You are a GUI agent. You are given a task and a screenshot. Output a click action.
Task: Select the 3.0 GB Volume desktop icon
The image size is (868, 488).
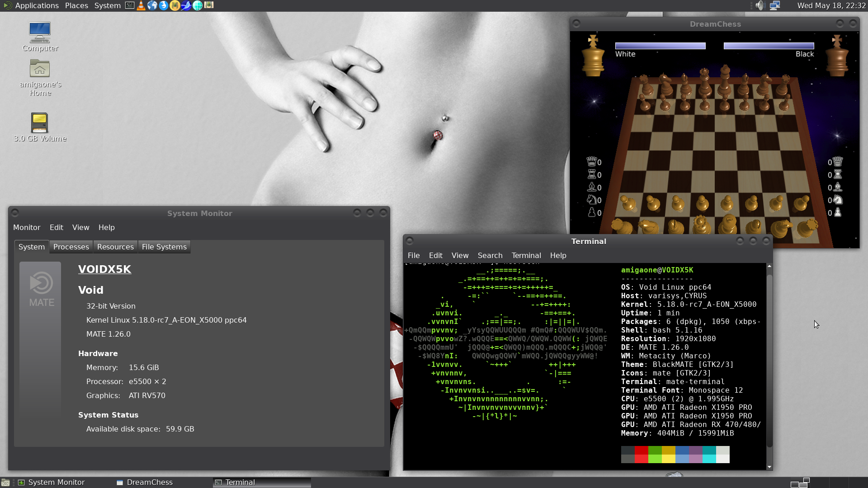point(40,127)
